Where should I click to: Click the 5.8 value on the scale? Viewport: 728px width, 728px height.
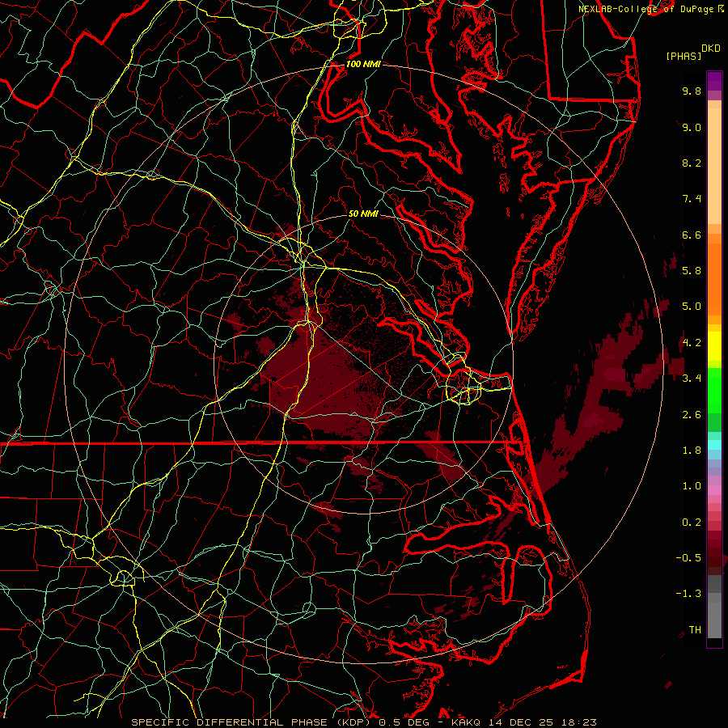692,271
